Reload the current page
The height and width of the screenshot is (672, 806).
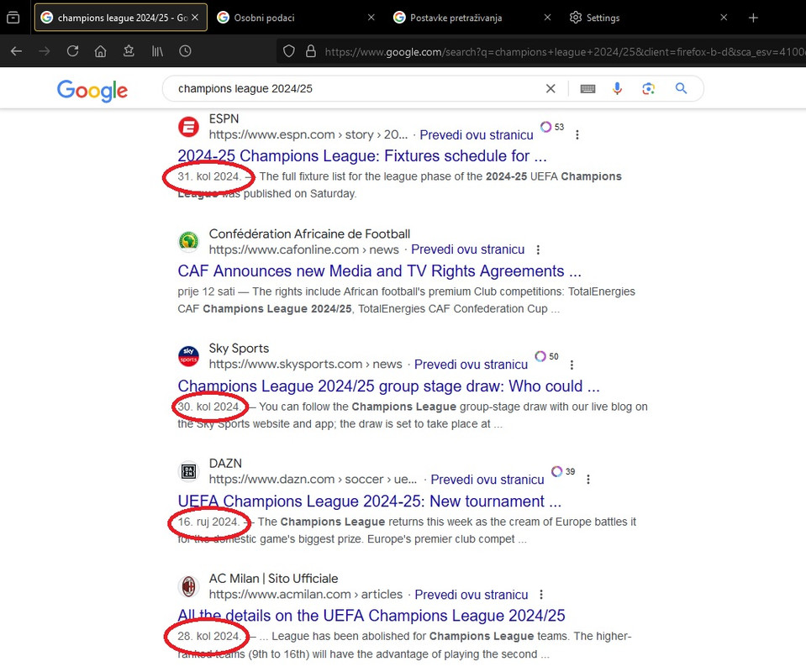(72, 51)
